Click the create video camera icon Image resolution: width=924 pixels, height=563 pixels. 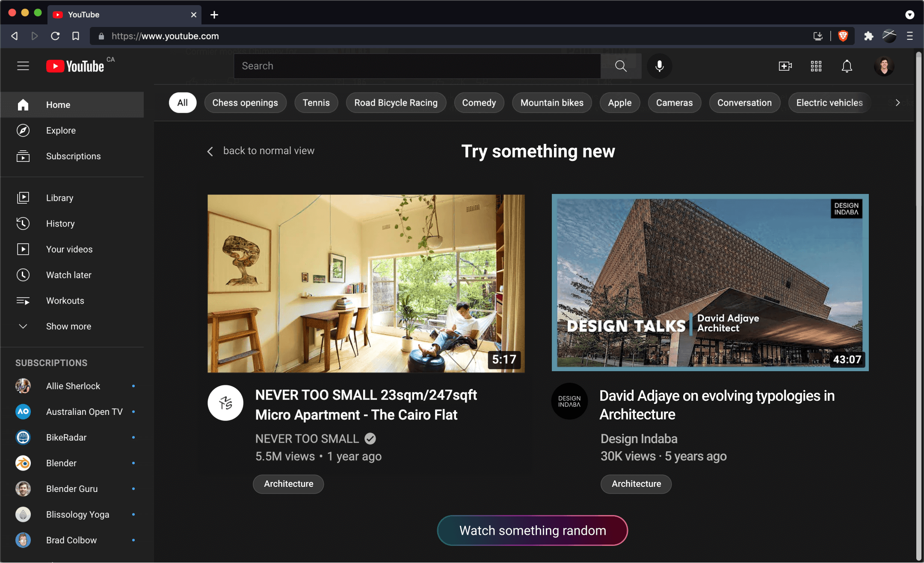pos(785,66)
